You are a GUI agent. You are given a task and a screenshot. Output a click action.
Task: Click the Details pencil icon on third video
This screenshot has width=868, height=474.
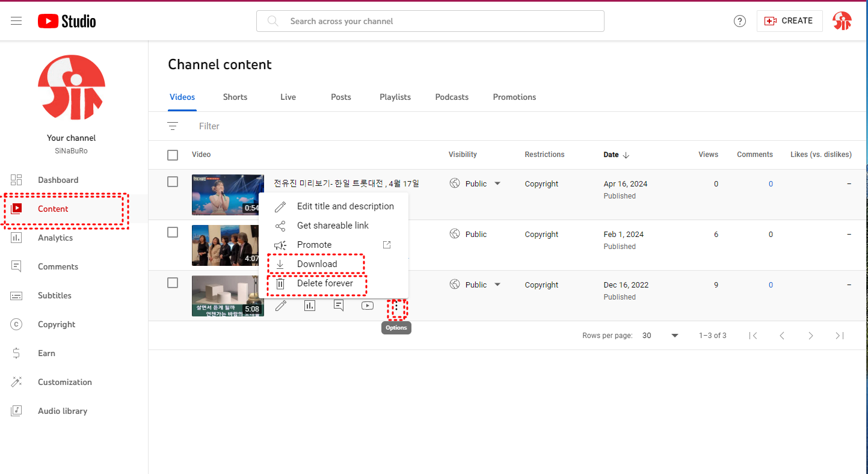click(x=280, y=306)
